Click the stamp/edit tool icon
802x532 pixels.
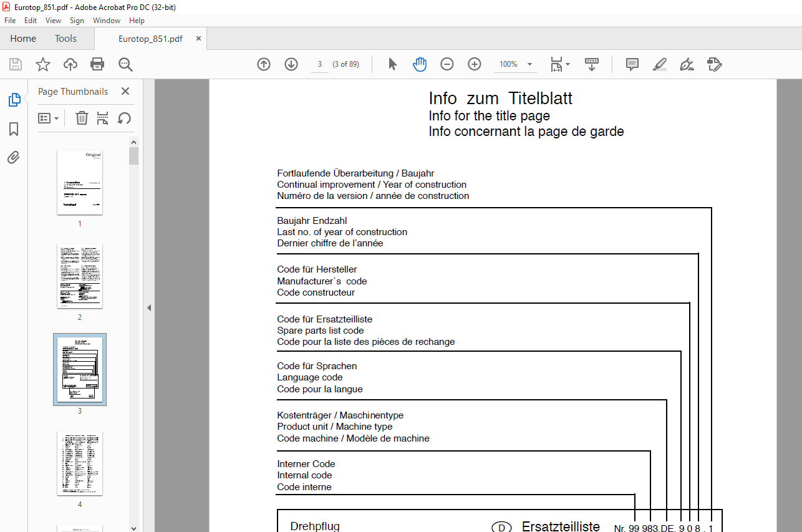pyautogui.click(x=715, y=64)
